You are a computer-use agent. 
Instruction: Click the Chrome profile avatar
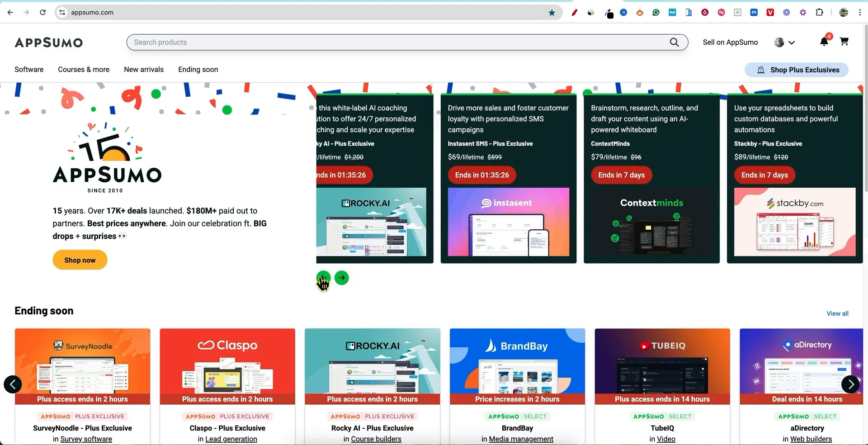pyautogui.click(x=844, y=12)
